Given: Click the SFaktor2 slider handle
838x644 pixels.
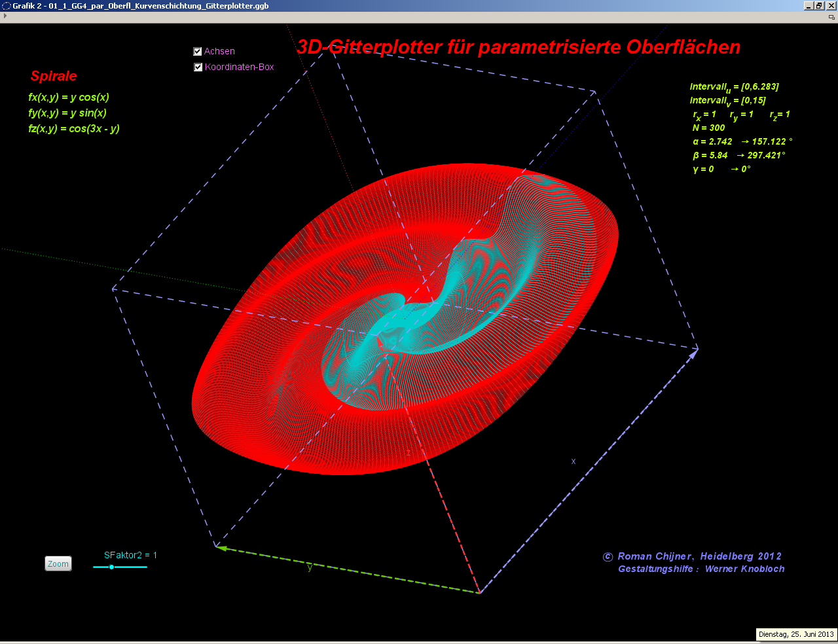Looking at the screenshot, I should pyautogui.click(x=112, y=567).
